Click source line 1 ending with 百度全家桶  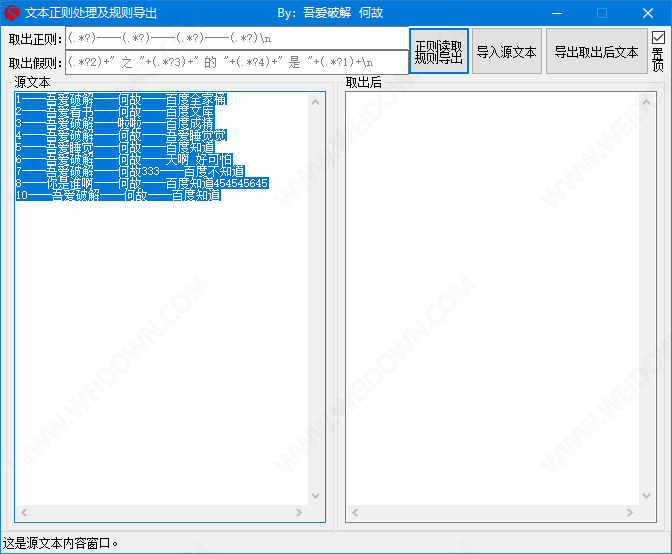118,100
